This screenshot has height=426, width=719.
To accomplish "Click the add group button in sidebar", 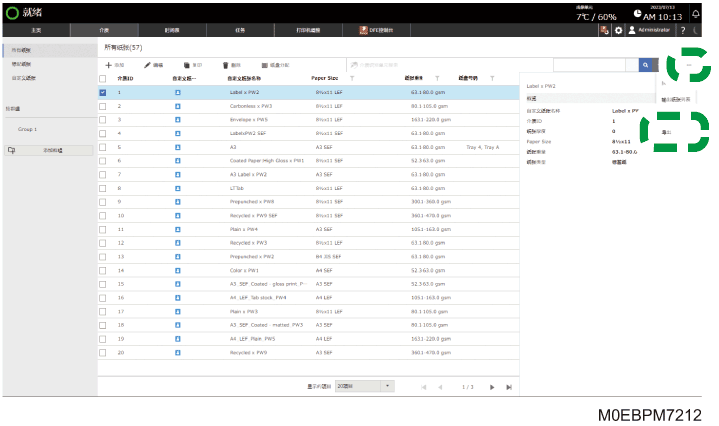I will pos(49,150).
